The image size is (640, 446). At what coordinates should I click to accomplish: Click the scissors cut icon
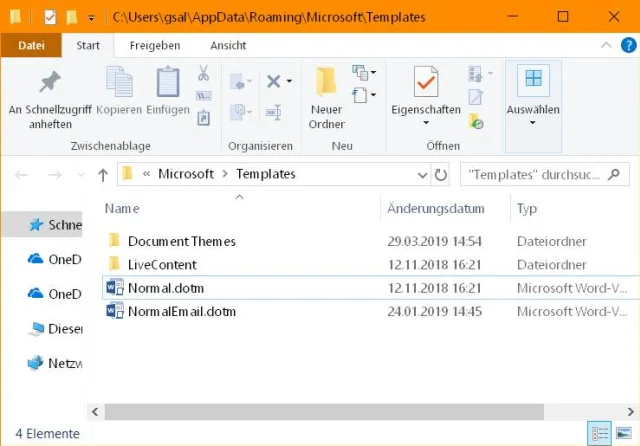[203, 73]
